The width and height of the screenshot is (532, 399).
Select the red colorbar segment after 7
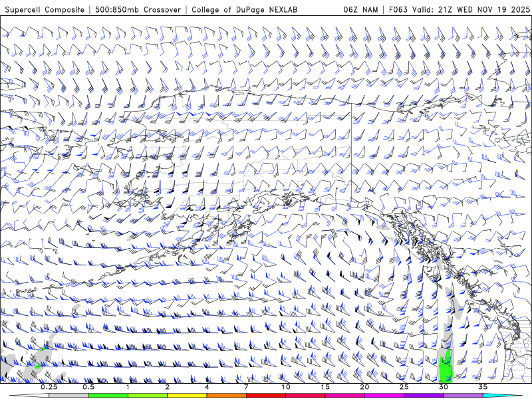265,396
